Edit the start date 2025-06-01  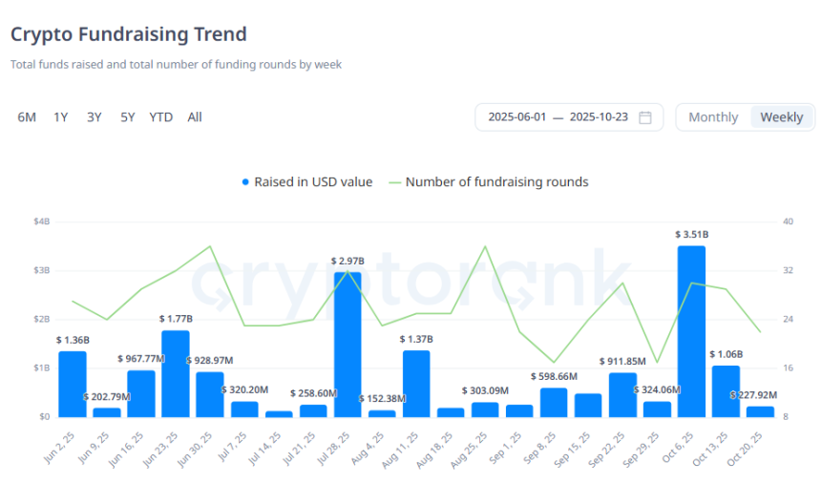(517, 117)
